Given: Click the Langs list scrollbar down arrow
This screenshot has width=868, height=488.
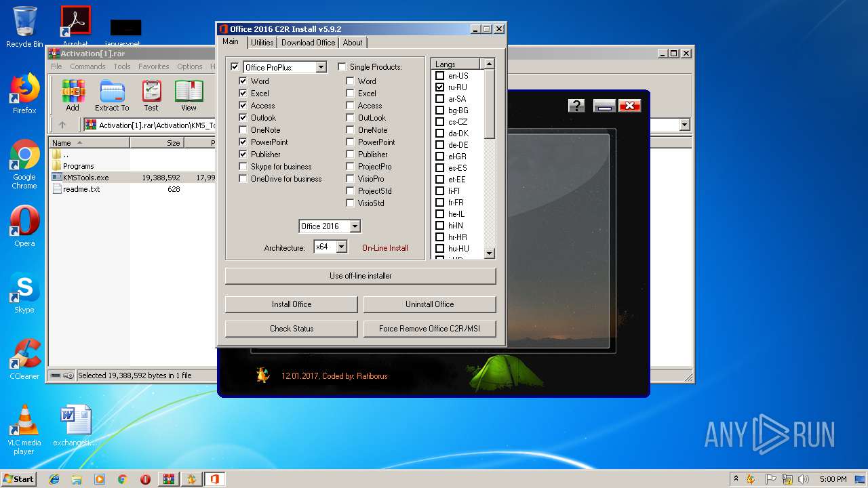Looking at the screenshot, I should coord(490,254).
